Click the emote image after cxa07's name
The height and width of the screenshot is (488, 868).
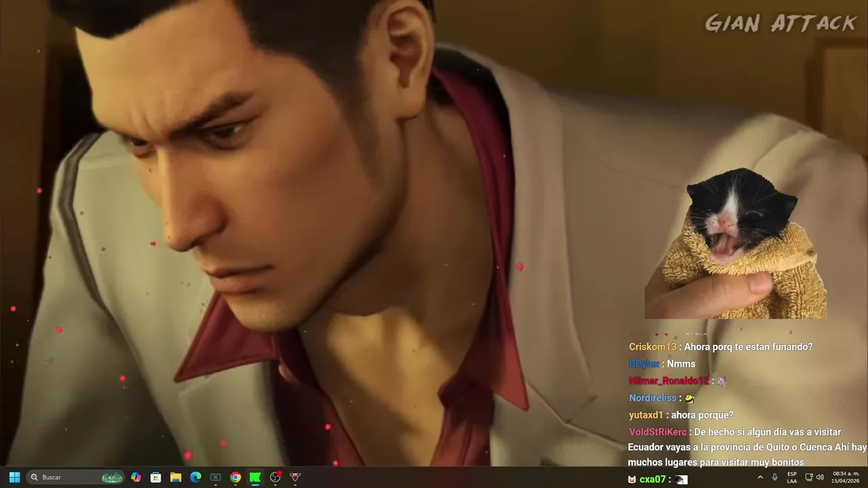tap(682, 479)
